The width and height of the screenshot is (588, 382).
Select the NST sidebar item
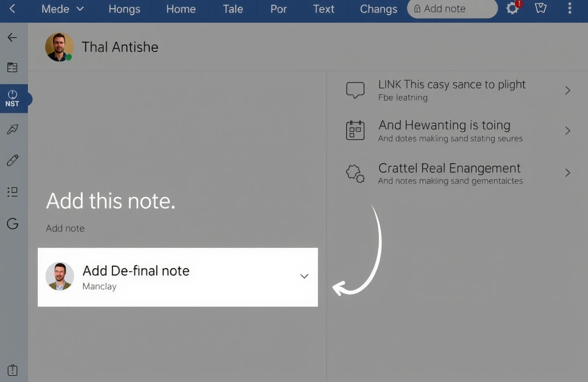pos(13,98)
